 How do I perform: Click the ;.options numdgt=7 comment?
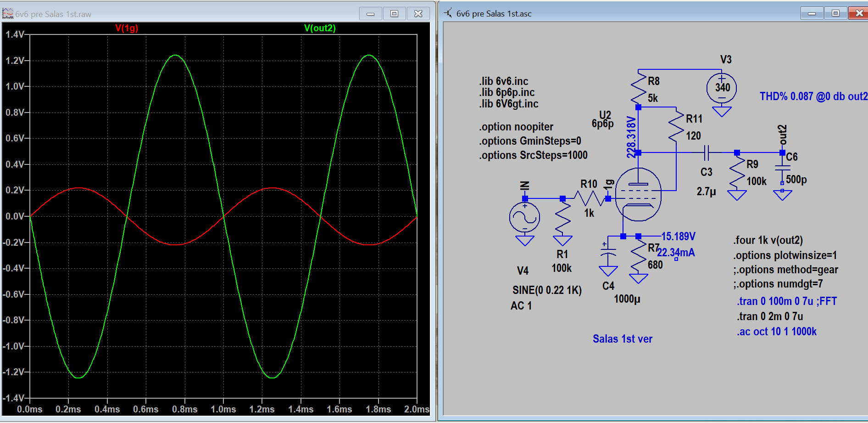[778, 284]
